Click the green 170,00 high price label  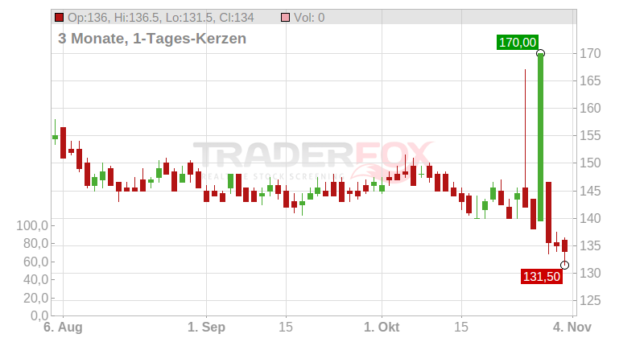(x=516, y=43)
